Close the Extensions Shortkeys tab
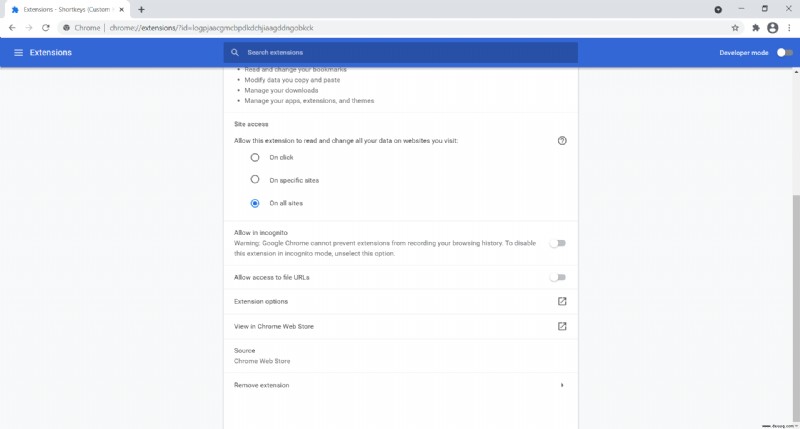 pyautogui.click(x=121, y=9)
